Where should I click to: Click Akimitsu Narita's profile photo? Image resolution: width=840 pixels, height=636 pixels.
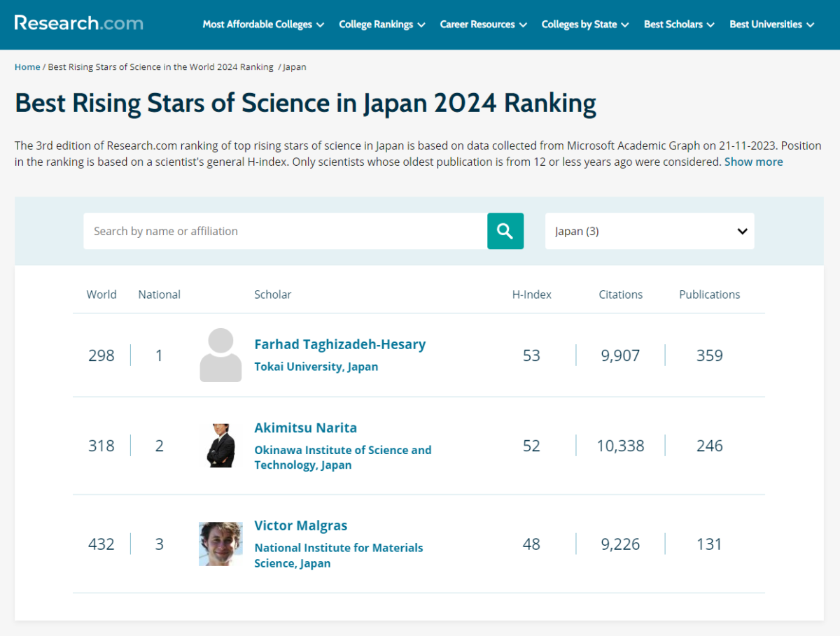click(x=220, y=446)
